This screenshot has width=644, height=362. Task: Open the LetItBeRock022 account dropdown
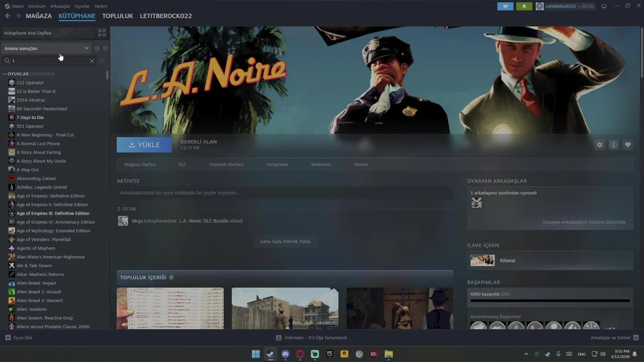pyautogui.click(x=565, y=6)
